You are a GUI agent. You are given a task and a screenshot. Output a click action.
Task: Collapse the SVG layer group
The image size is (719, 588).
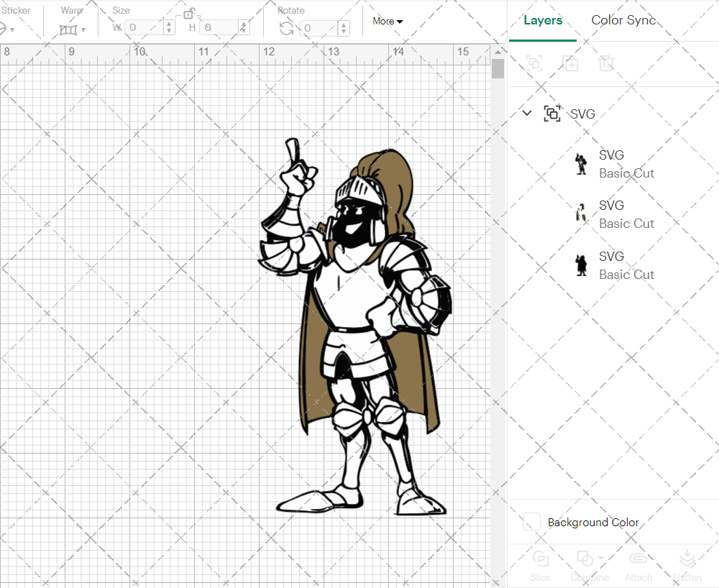pos(526,113)
